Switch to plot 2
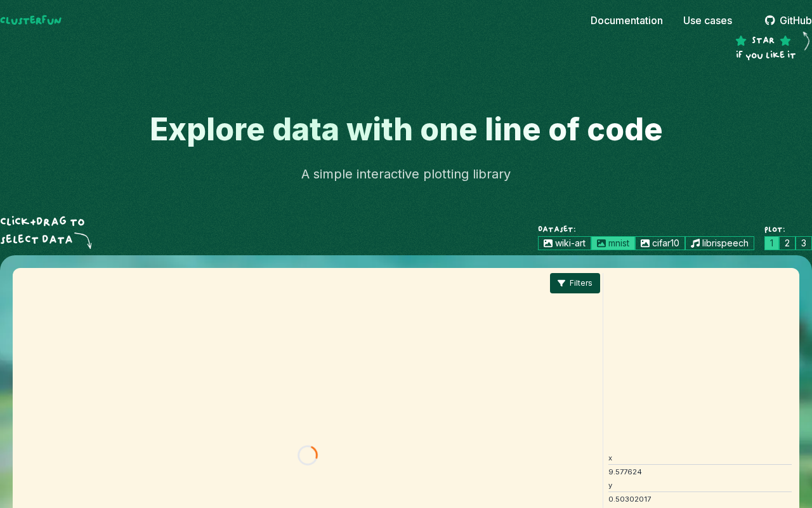 pyautogui.click(x=787, y=243)
